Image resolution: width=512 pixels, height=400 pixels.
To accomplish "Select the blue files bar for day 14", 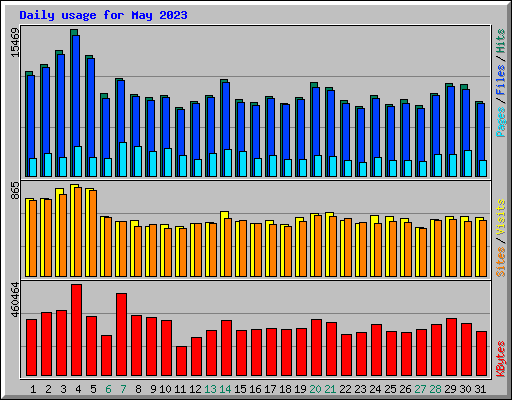I will pos(226,117).
